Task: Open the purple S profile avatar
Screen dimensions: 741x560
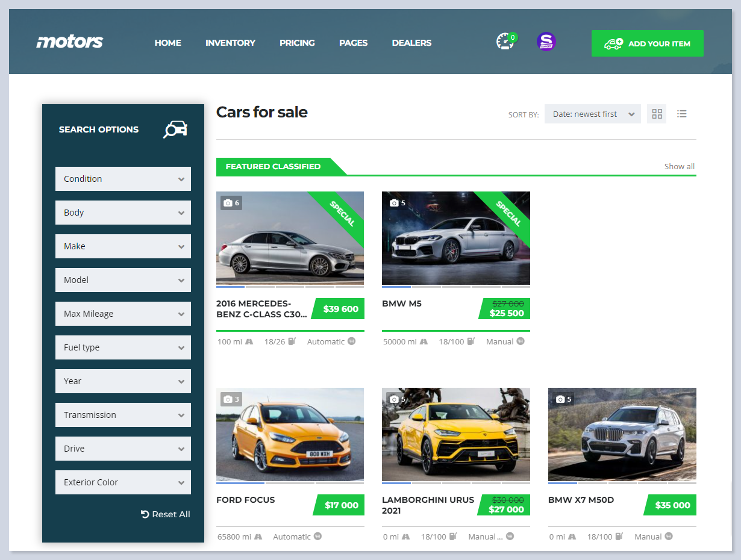Action: tap(546, 42)
